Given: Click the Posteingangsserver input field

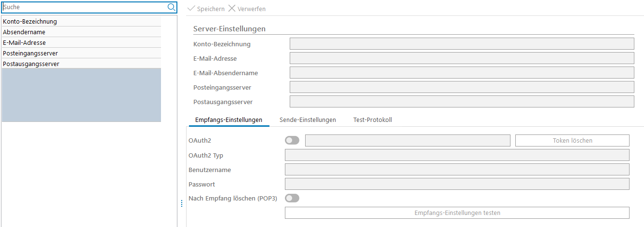Looking at the screenshot, I should 461,87.
